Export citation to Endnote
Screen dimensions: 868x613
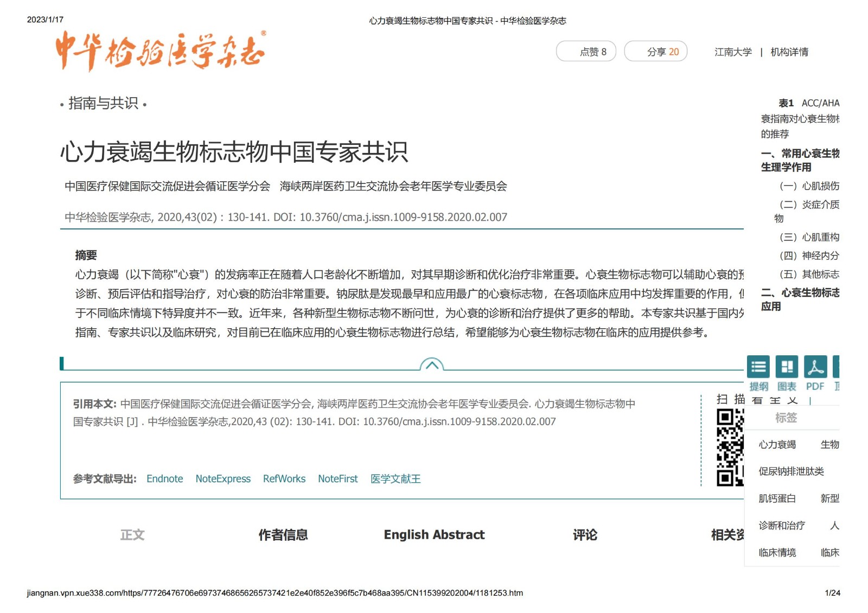(x=164, y=479)
